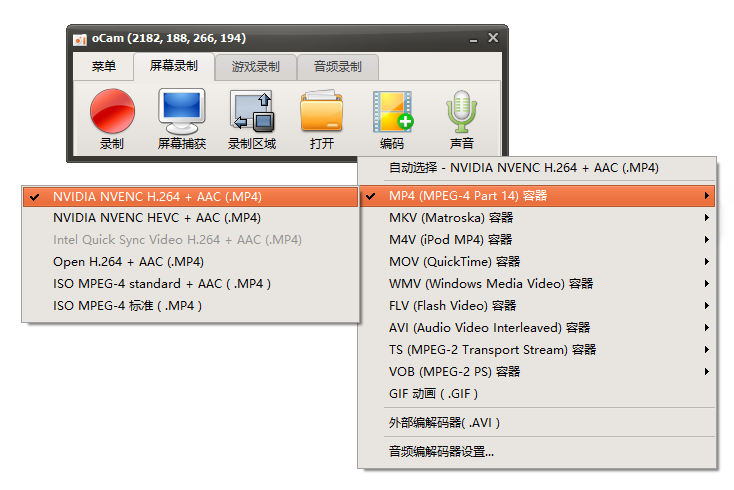Image resolution: width=734 pixels, height=490 pixels.
Task: Open the 录制区域 region selector icon
Action: (x=252, y=111)
